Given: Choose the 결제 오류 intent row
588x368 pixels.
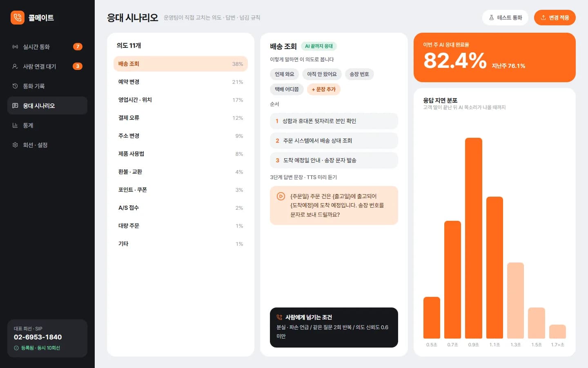Looking at the screenshot, I should tap(180, 118).
